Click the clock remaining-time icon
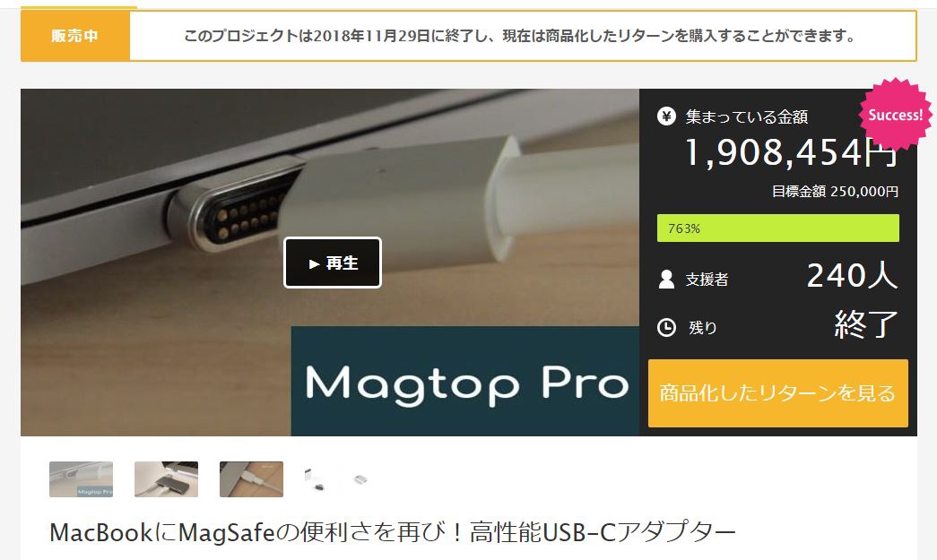The width and height of the screenshot is (937, 560). pos(666,327)
